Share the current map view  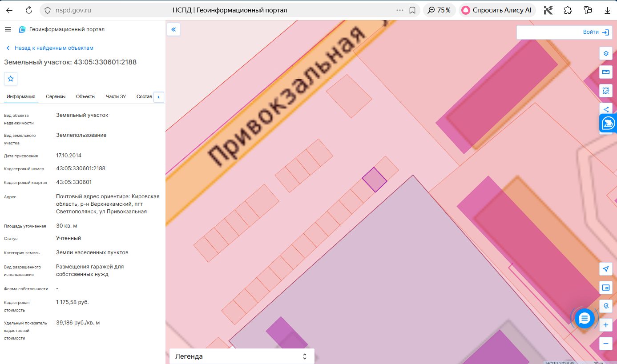605,109
